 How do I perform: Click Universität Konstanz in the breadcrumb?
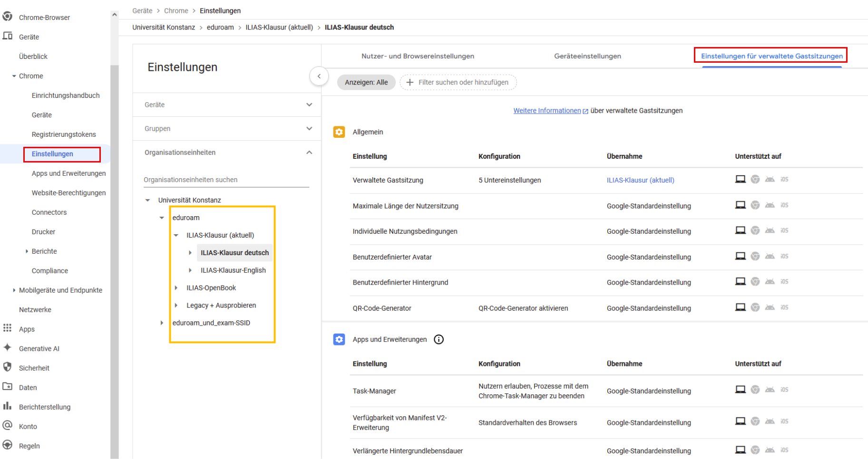tap(164, 27)
